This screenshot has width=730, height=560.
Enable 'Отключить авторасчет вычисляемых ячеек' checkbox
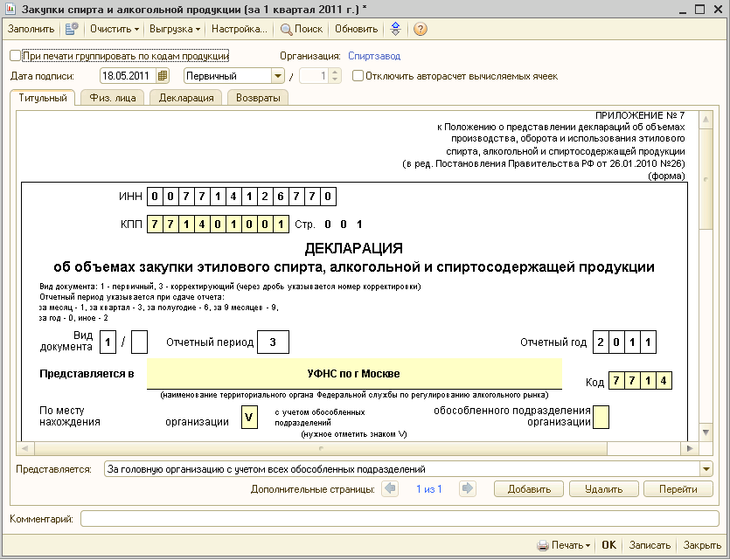point(358,76)
